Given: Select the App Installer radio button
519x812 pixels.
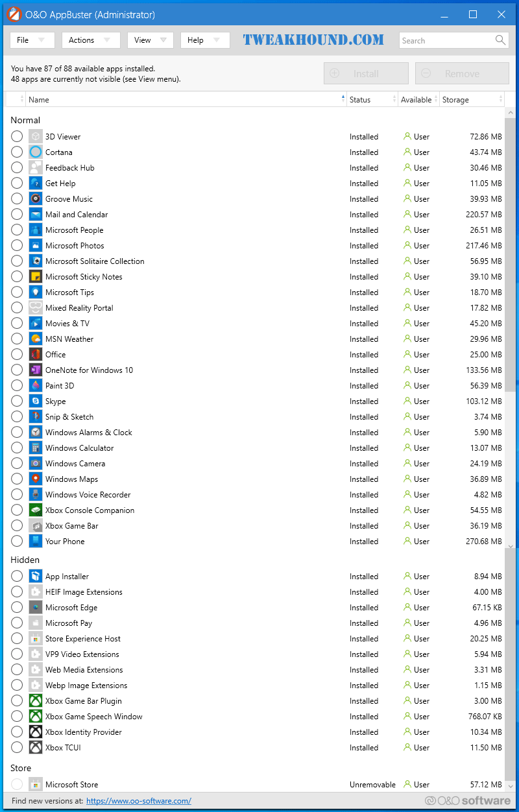Looking at the screenshot, I should tap(17, 577).
